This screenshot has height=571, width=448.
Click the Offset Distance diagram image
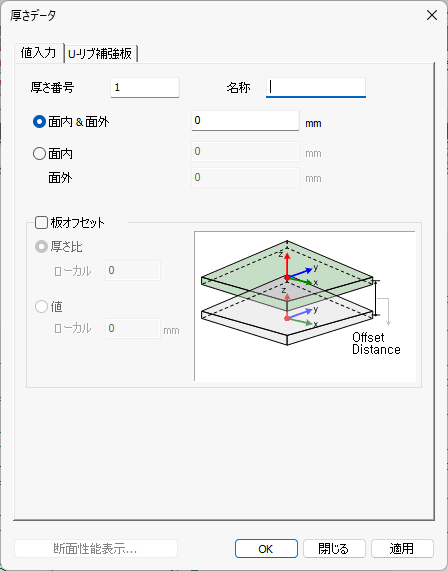coord(305,306)
